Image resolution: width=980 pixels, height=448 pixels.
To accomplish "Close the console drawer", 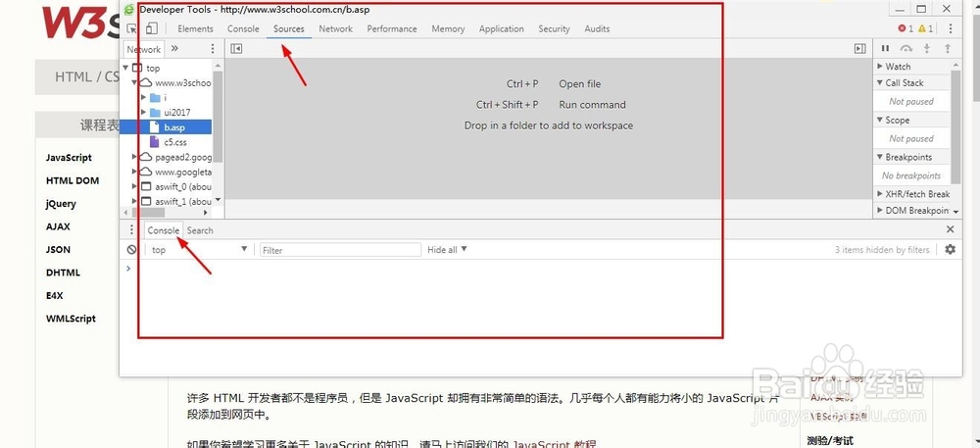I will [x=950, y=230].
